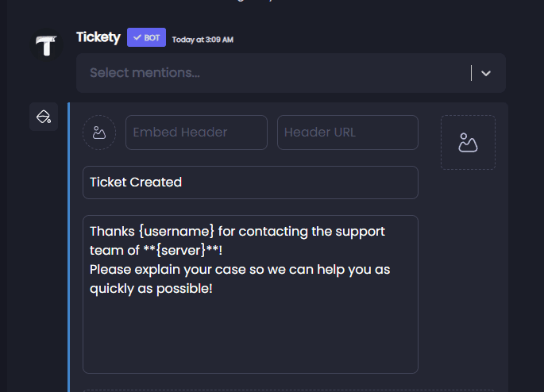Viewport: 544px width, 392px height.
Task: Click the checkmark in the BOT badge
Action: pos(137,37)
